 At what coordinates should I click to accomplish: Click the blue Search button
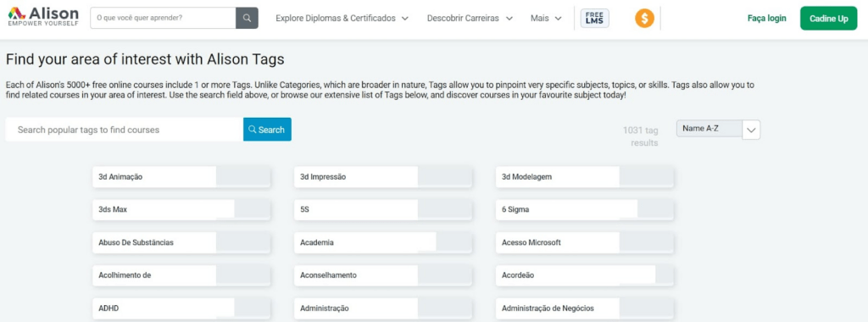click(x=267, y=130)
